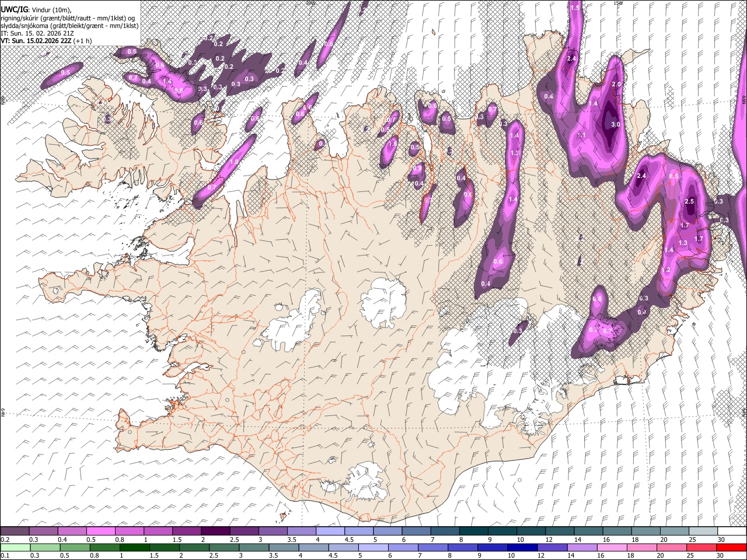
Task: Click the 2.0 snowfall value on the map
Action: 616,85
